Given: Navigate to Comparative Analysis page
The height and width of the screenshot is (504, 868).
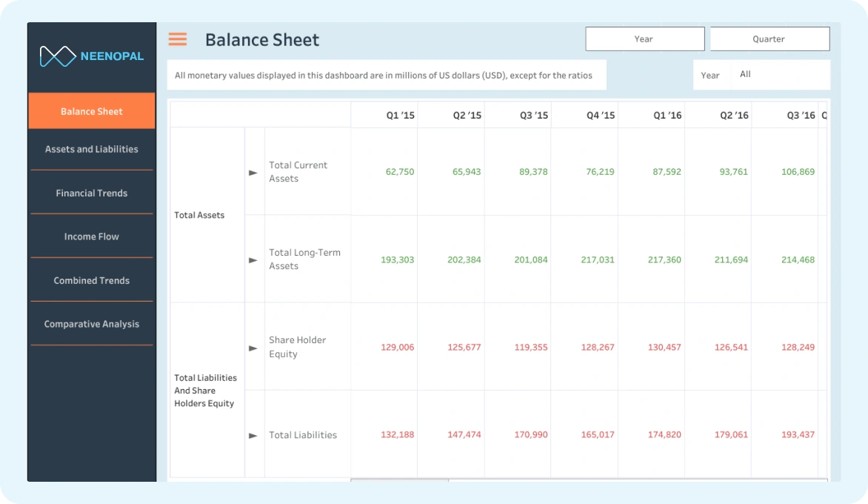Looking at the screenshot, I should (92, 324).
